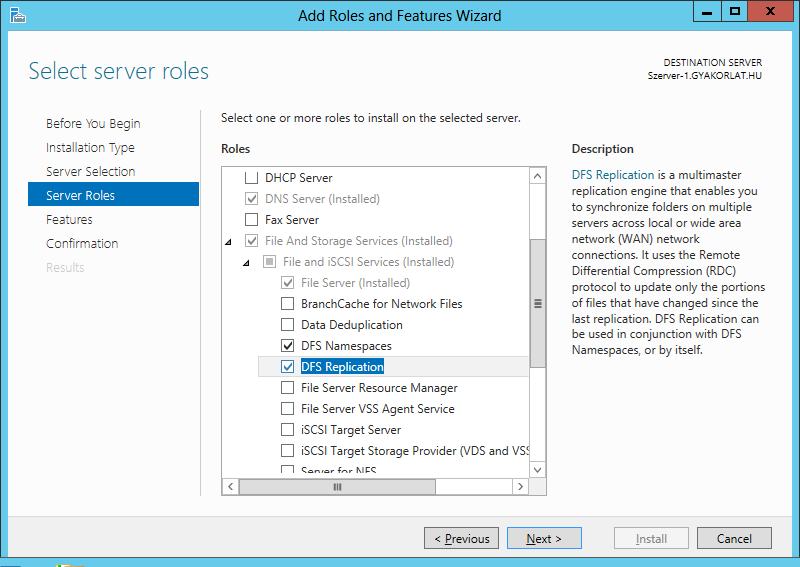Click the roles list scroll up arrow

(537, 177)
